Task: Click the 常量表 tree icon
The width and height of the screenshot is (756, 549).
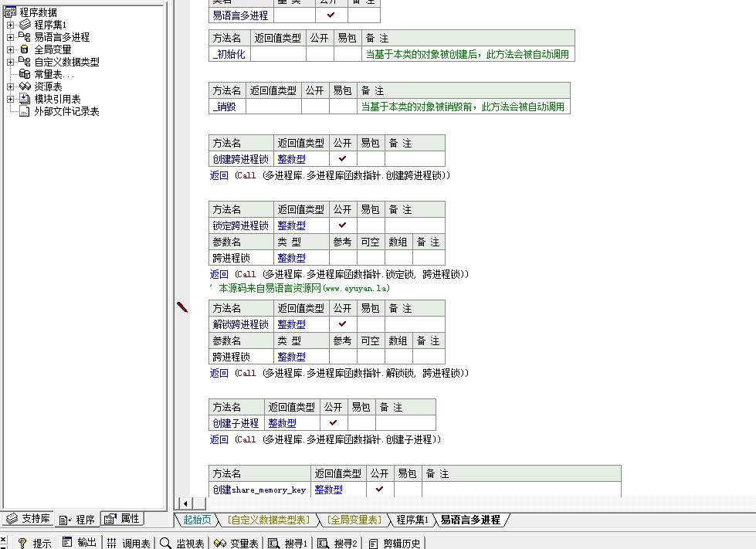Action: (x=25, y=74)
